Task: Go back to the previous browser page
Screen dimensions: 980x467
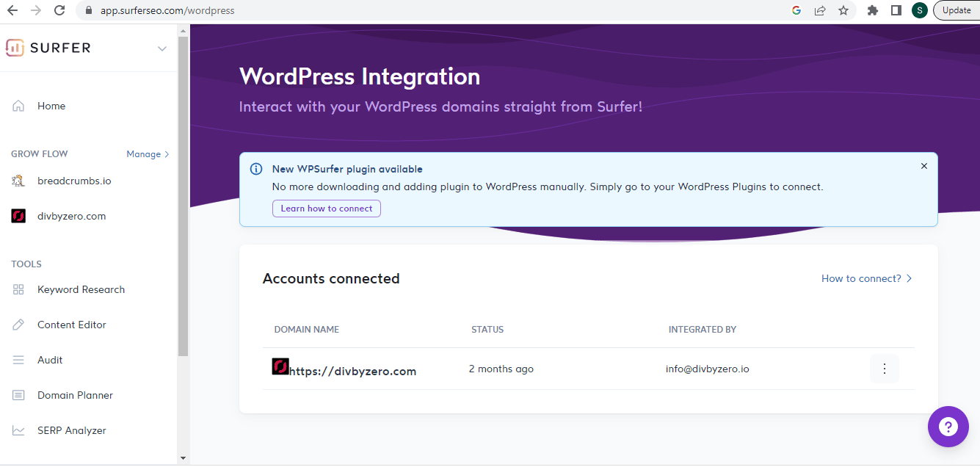Action: 12,10
